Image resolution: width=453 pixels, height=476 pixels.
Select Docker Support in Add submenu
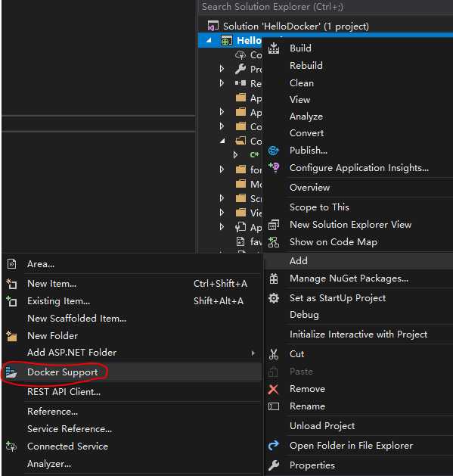click(132, 372)
